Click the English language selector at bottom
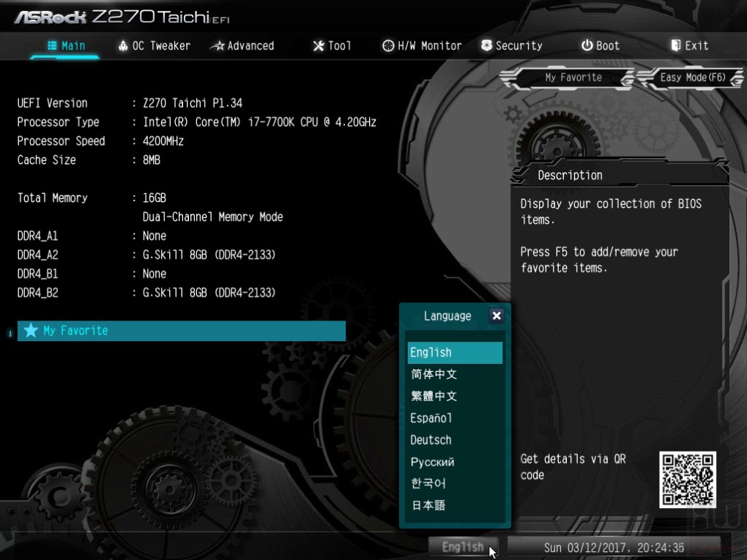This screenshot has height=560, width=747. click(x=463, y=547)
